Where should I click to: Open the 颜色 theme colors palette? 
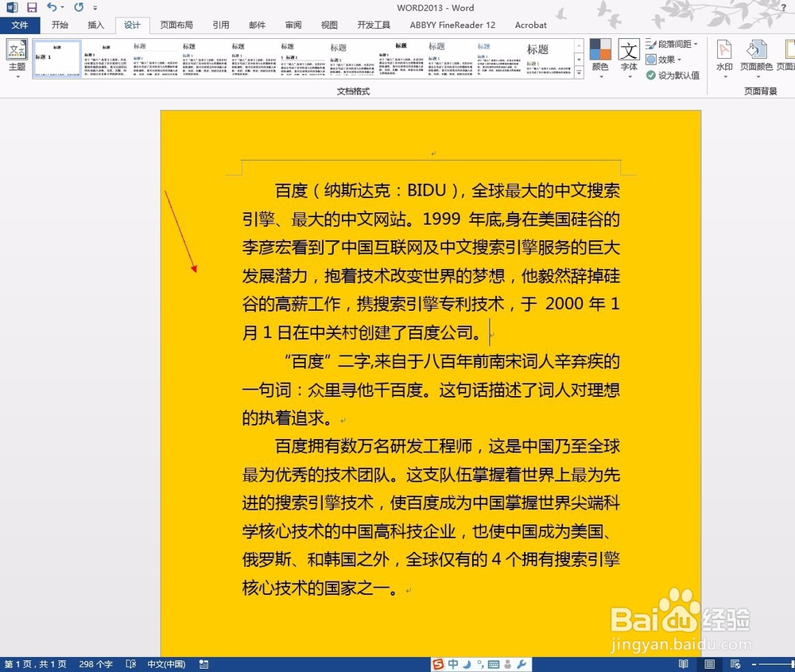point(600,59)
